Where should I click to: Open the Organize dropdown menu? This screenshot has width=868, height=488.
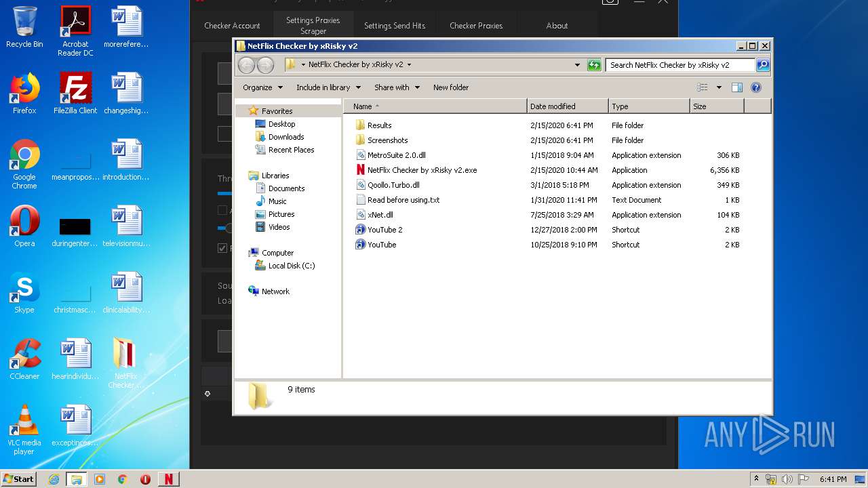point(262,87)
